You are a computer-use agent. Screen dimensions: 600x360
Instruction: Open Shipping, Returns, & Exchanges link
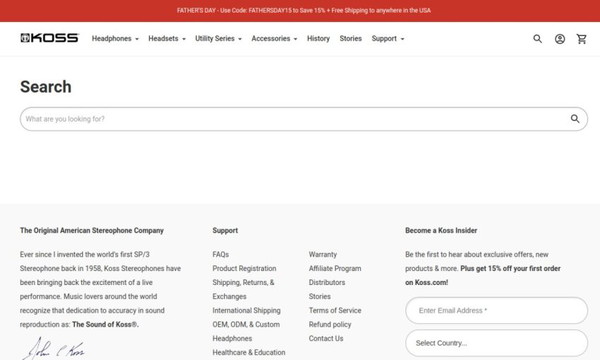[x=243, y=289]
